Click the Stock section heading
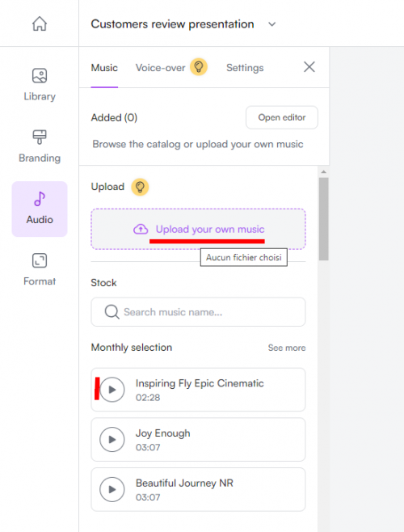This screenshot has width=404, height=532. (103, 283)
